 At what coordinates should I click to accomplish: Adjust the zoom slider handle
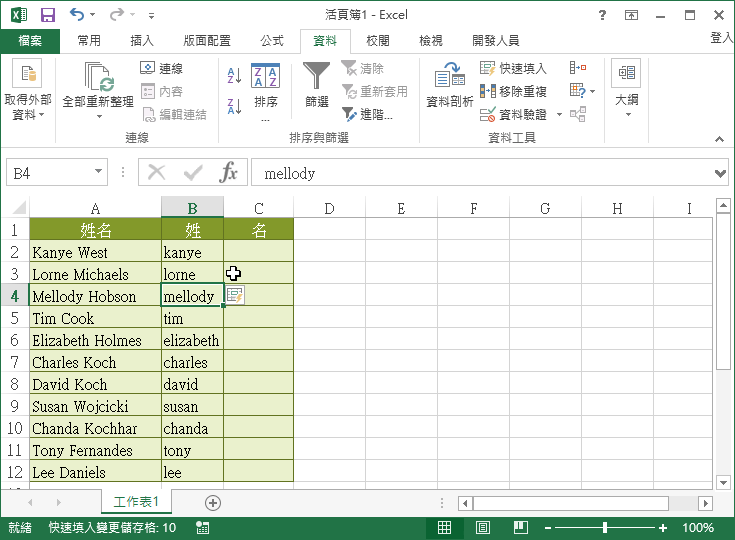605,528
